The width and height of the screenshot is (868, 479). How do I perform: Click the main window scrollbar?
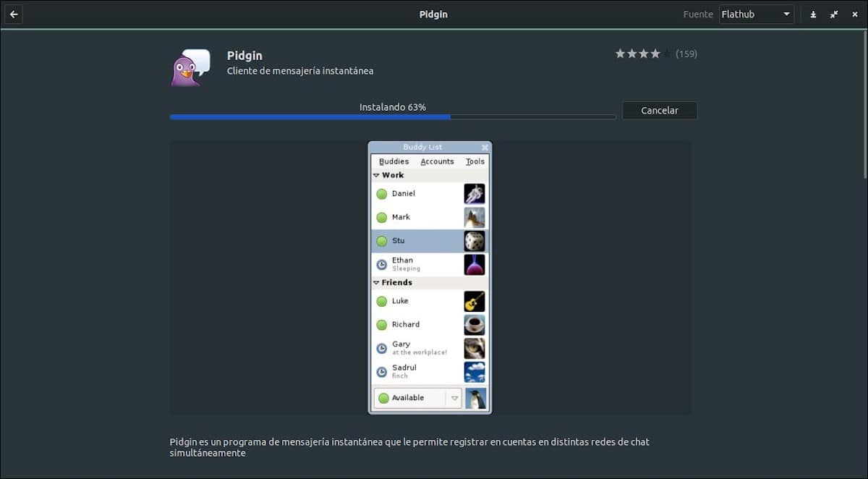[x=865, y=105]
